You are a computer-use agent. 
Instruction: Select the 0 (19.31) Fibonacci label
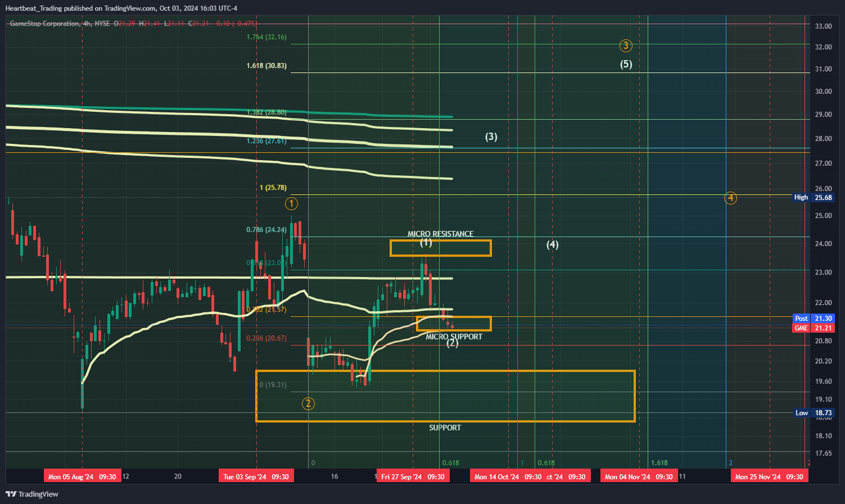(x=273, y=385)
